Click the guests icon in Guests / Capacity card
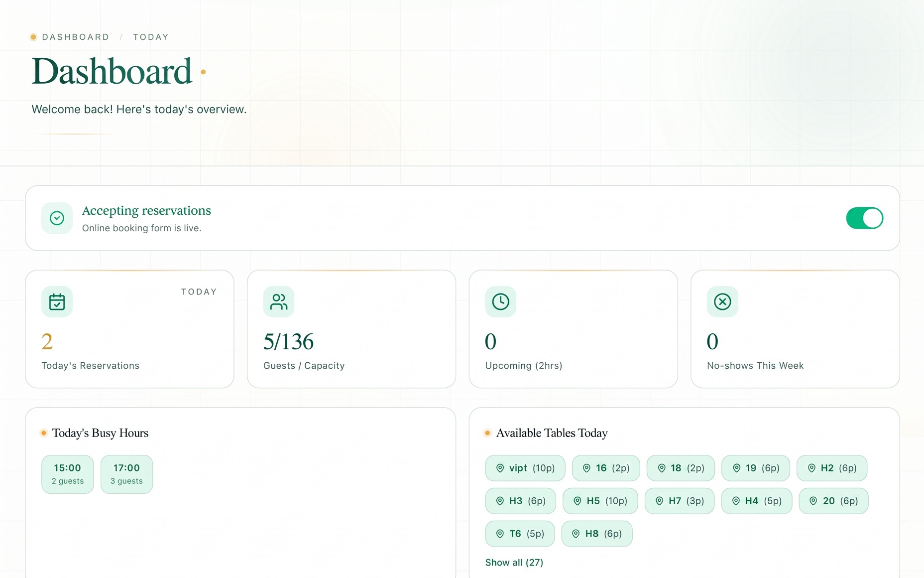This screenshot has height=578, width=924. coord(279,301)
